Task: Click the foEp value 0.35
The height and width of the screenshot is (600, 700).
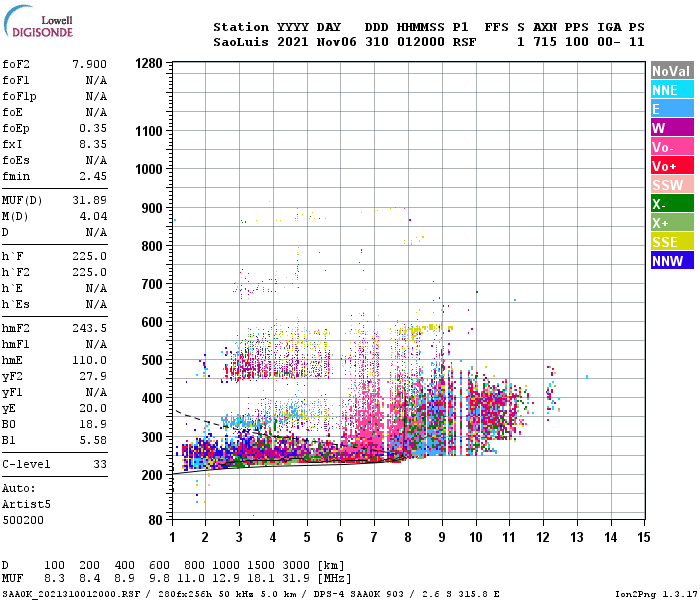Action: click(93, 129)
